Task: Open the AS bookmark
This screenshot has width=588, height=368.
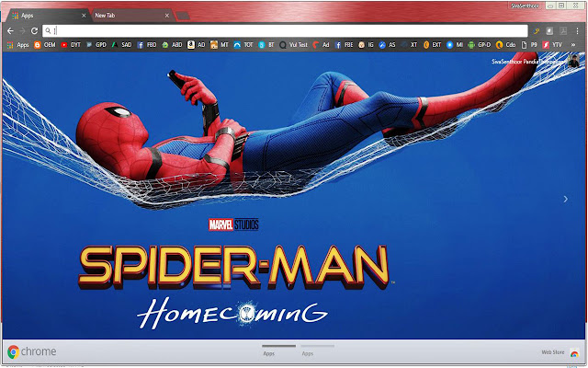Action: 387,45
